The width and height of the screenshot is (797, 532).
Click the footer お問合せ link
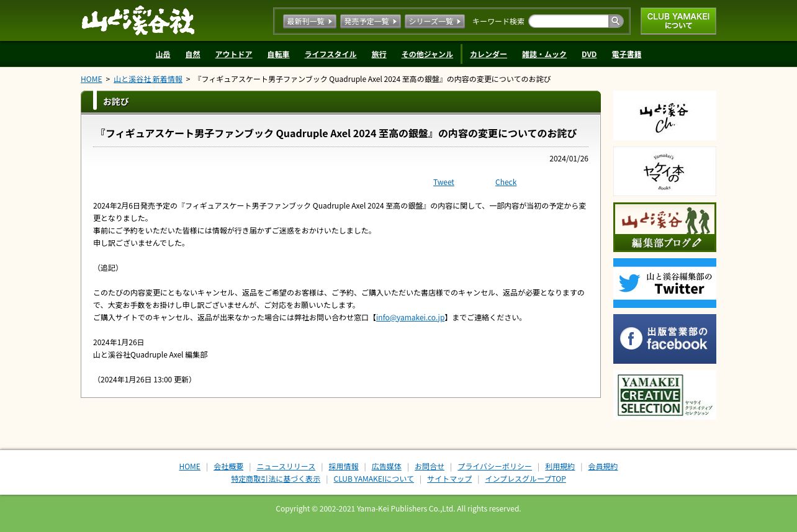tap(430, 467)
